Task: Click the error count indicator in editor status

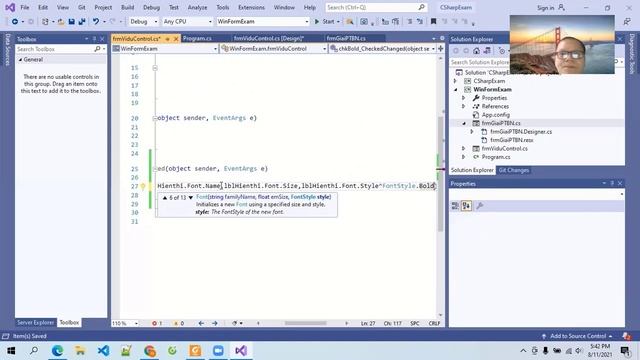Action: coord(157,323)
